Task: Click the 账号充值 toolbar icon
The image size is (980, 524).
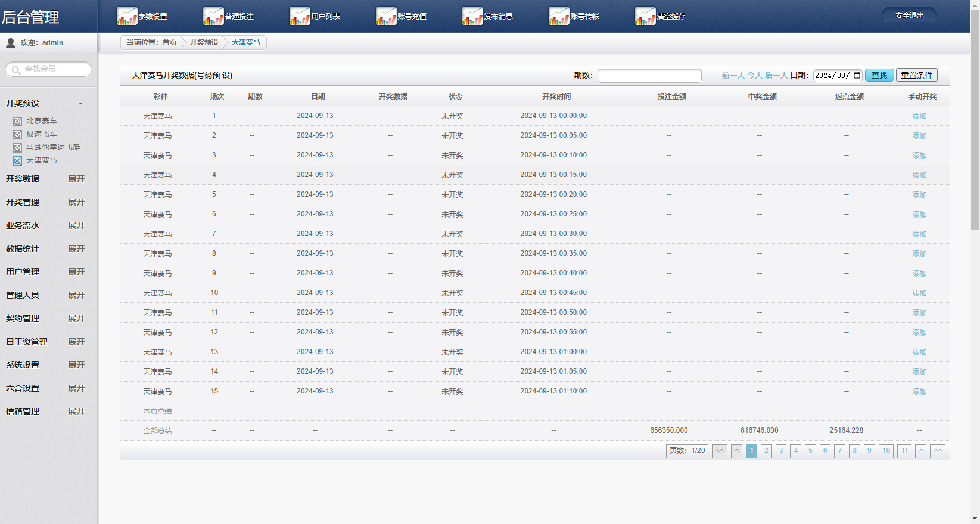Action: click(386, 16)
